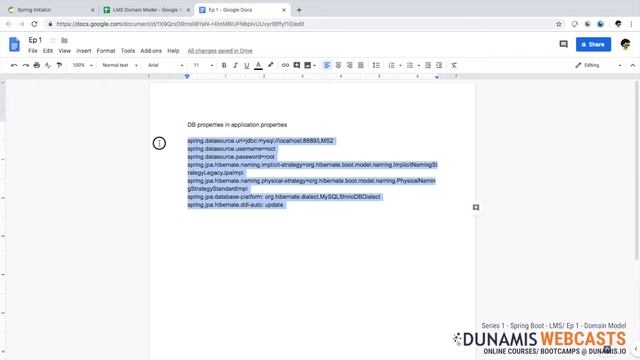Click the vertical scrollbar
Image resolution: width=640 pixels, height=360 pixels.
click(636, 170)
